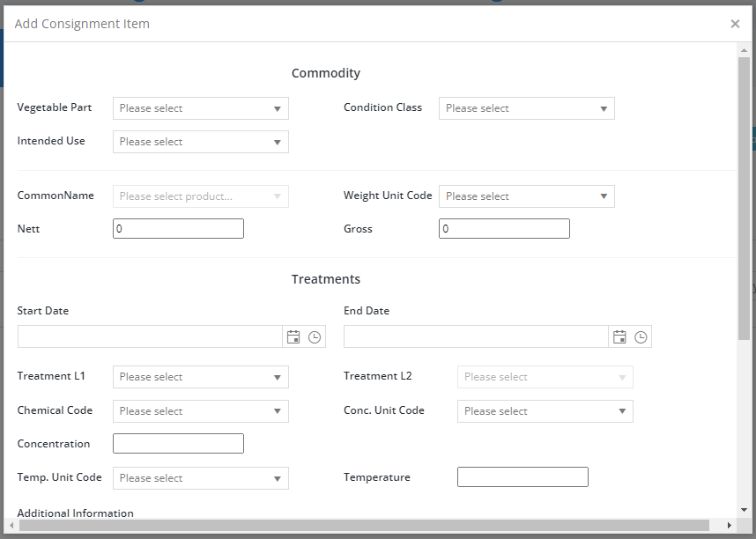The width and height of the screenshot is (756, 539).
Task: Expand the Vegetable Part dropdown
Action: [x=201, y=108]
